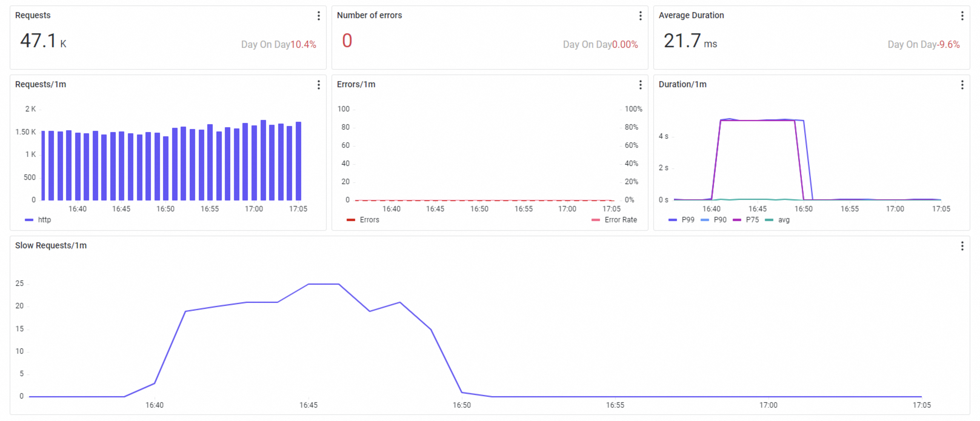Click the red 0 errors count
Image resolution: width=980 pixels, height=421 pixels.
347,41
